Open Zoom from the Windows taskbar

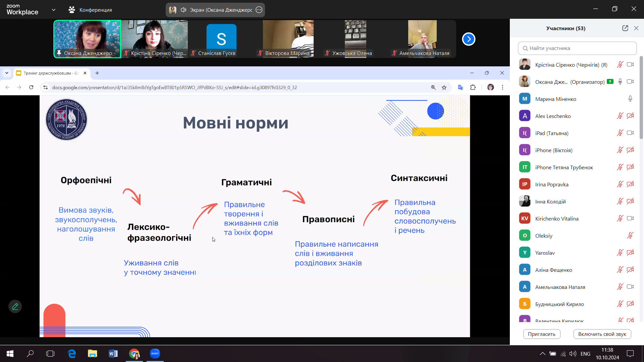click(x=155, y=354)
